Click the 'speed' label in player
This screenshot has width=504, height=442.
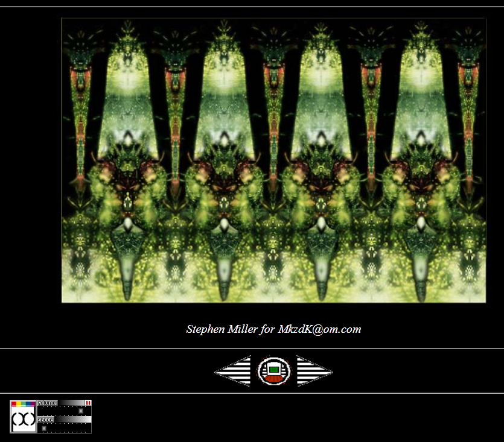click(46, 420)
